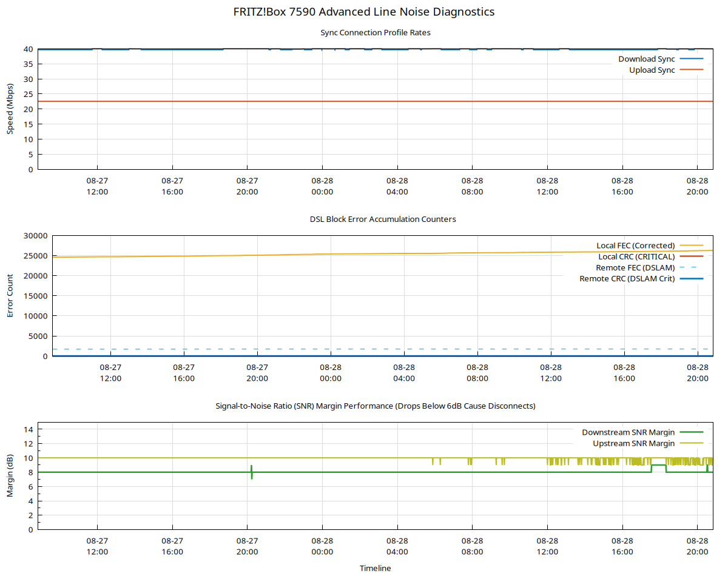Click the red Upload Sync legend line sample

692,70
